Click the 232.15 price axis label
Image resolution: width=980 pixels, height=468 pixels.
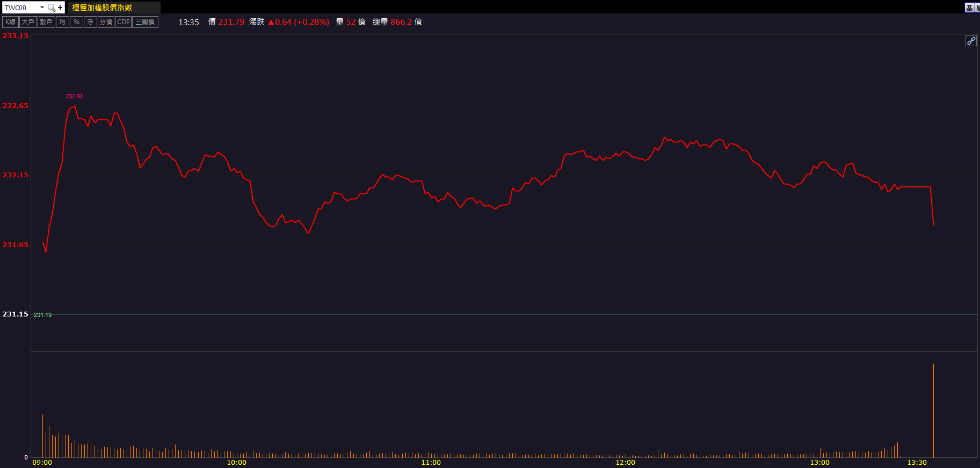pos(15,175)
